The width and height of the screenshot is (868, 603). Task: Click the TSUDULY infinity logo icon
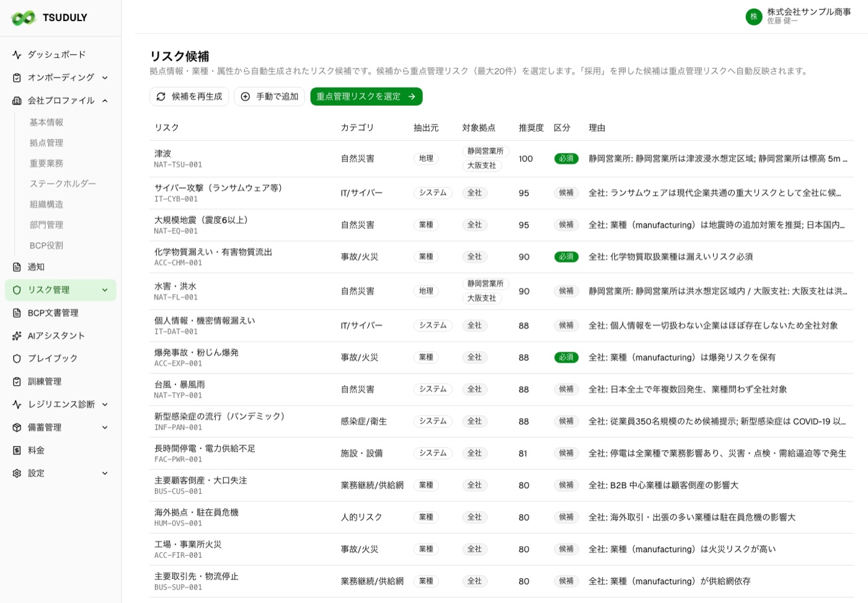tap(24, 18)
